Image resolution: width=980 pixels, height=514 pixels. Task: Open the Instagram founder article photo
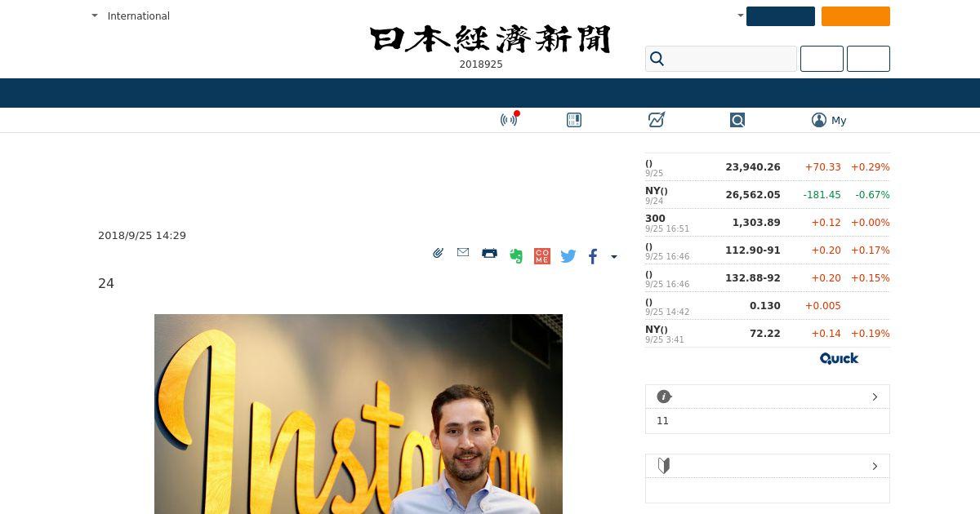[359, 414]
